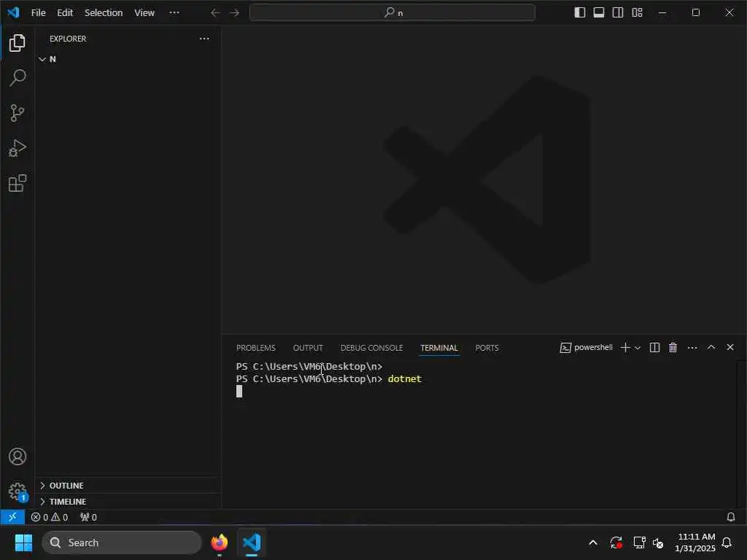
Task: Open Run and Debug view
Action: 18,148
